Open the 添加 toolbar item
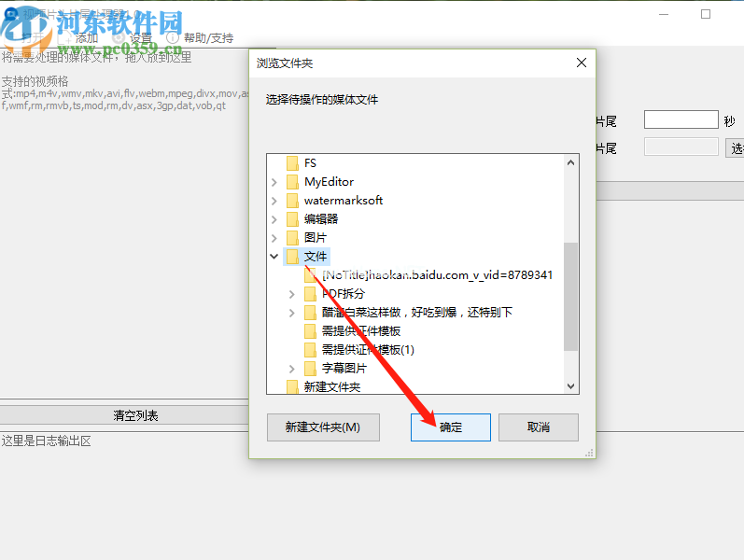Screen dimensions: 744x560 [87, 38]
